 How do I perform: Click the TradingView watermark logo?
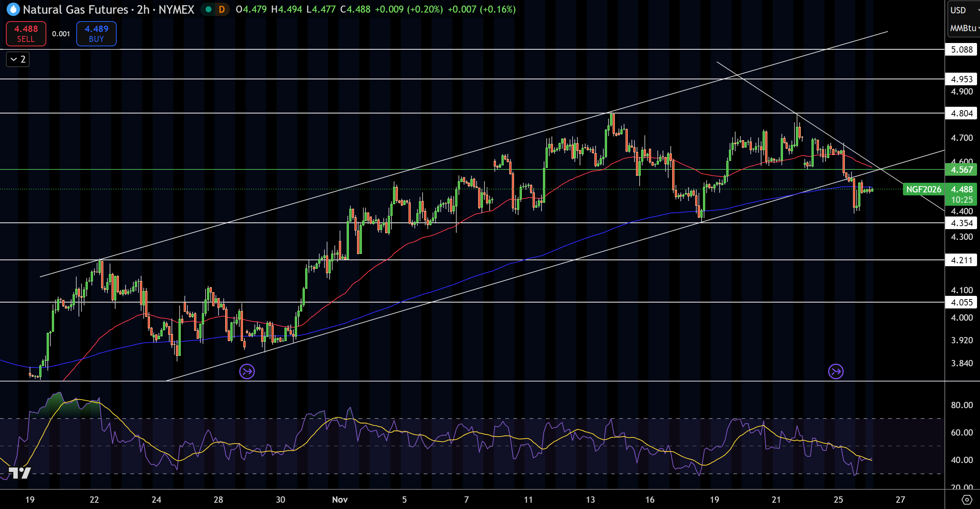pyautogui.click(x=20, y=473)
